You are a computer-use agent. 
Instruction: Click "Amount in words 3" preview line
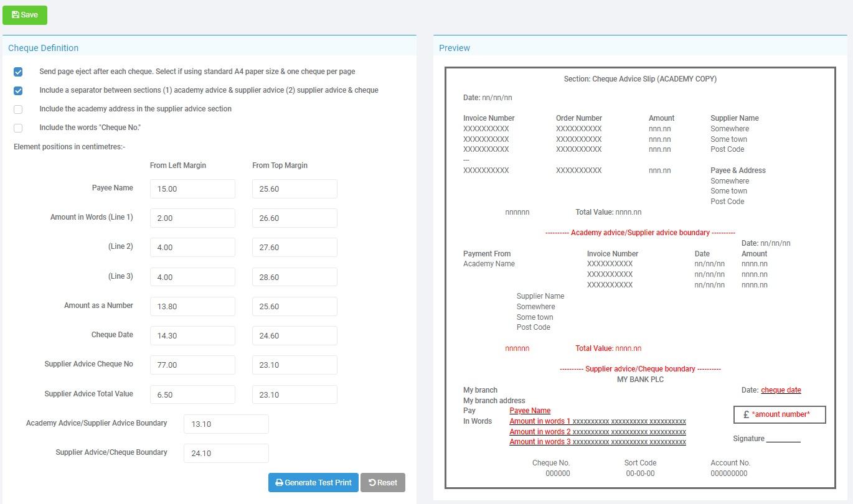pos(598,442)
